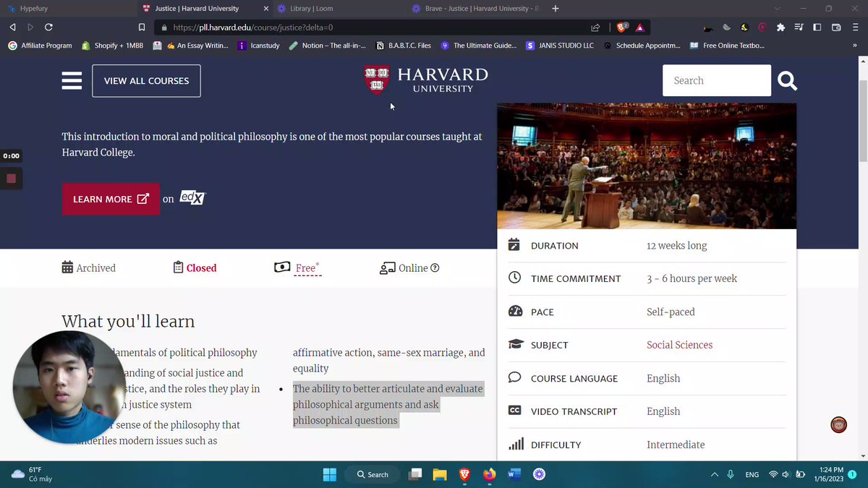
Task: Switch to Brave - Justice Harvard tab
Action: [474, 9]
